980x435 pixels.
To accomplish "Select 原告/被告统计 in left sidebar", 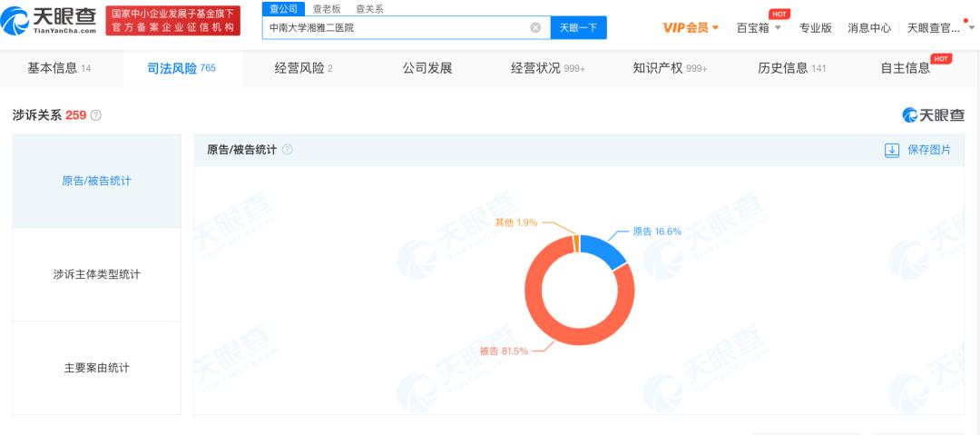I will (x=97, y=181).
